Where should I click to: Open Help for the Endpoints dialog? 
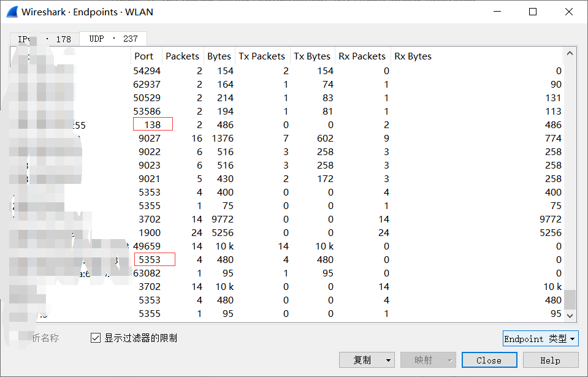(550, 360)
